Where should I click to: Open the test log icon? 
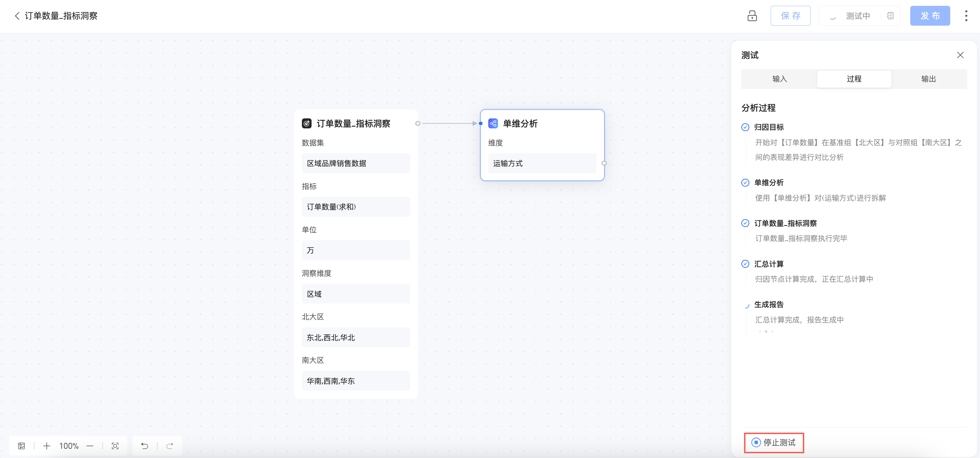coord(890,16)
